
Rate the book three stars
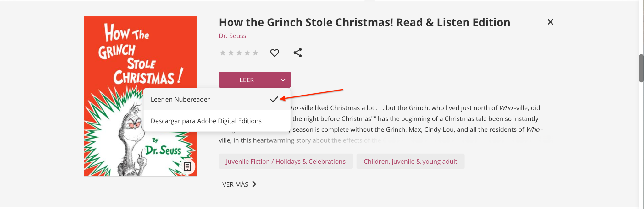[x=239, y=53]
